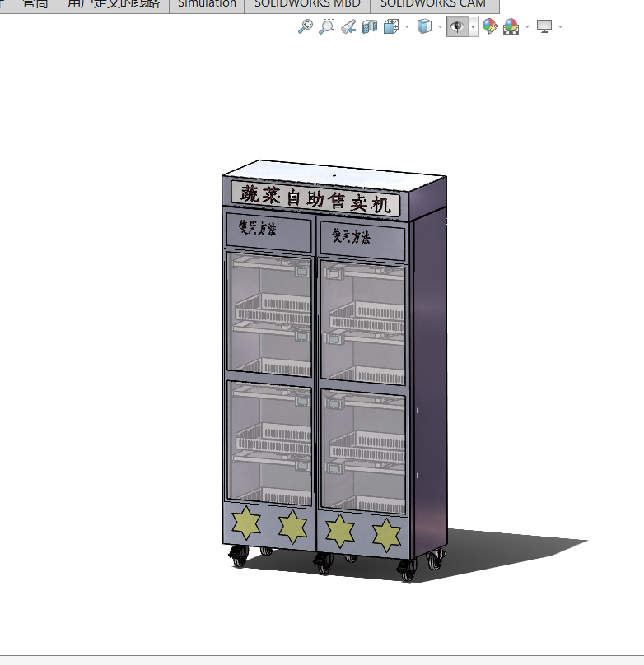Expand the View Settings dropdown arrow
Image resolution: width=644 pixels, height=665 pixels.
pyautogui.click(x=561, y=26)
